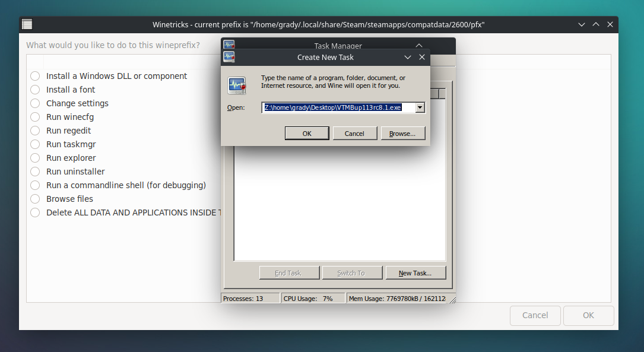
Task: Choose Run taskmgr radio button
Action: point(35,144)
